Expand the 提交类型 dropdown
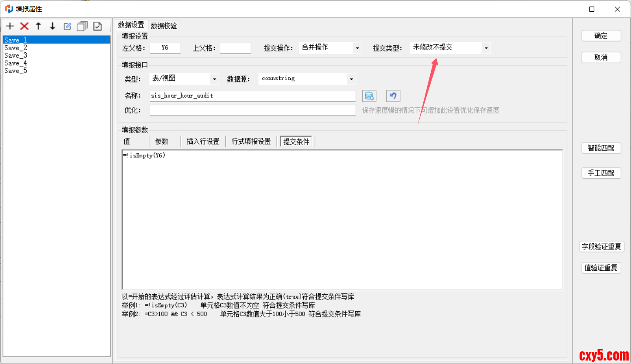Image resolution: width=631 pixels, height=364 pixels. coord(486,48)
